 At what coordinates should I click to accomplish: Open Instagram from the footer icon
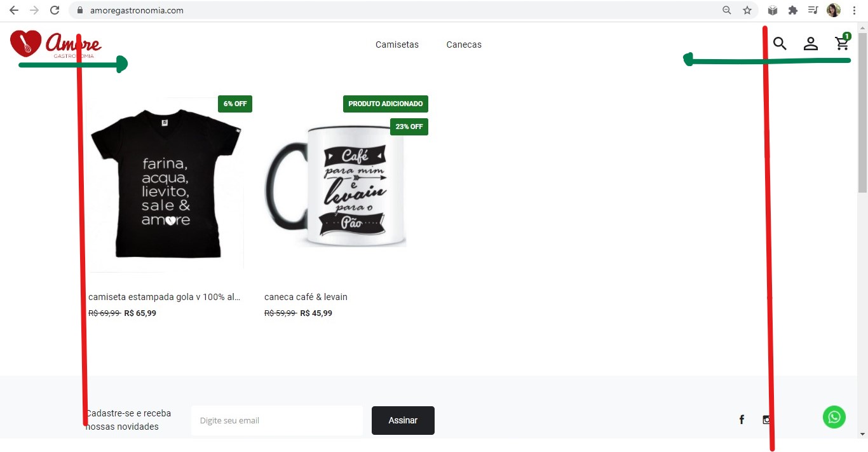click(x=767, y=420)
